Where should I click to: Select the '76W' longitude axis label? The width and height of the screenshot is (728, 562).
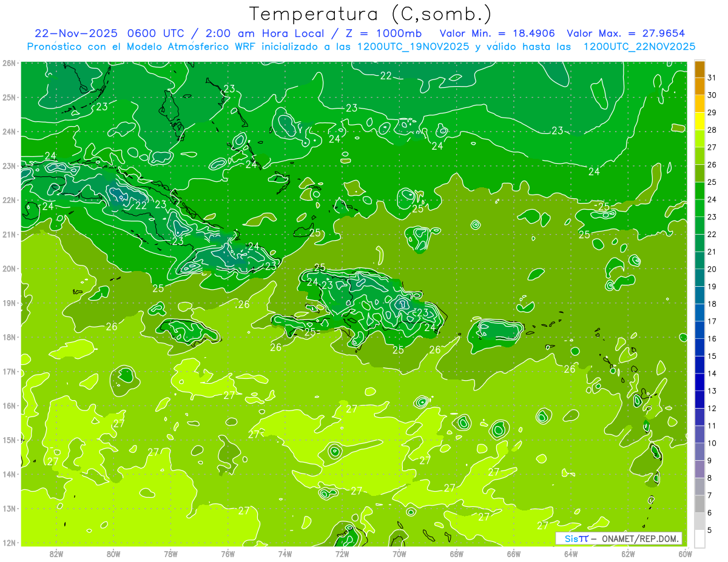point(228,554)
